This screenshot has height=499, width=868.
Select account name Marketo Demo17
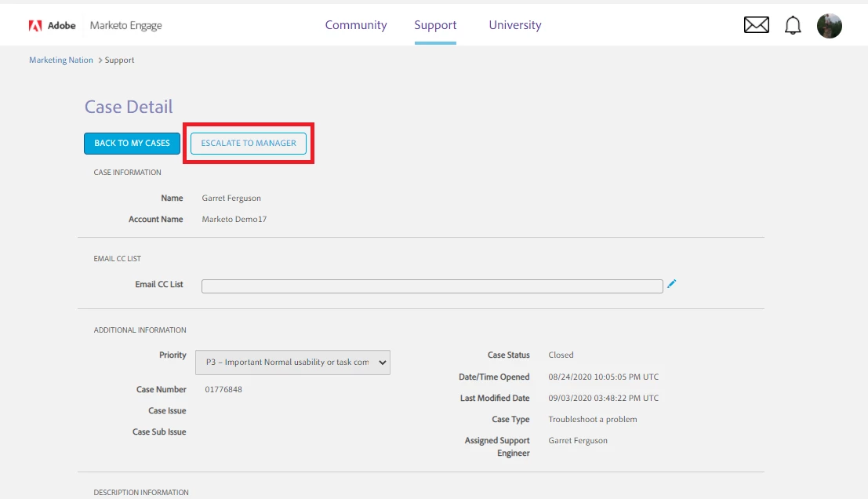(x=234, y=219)
